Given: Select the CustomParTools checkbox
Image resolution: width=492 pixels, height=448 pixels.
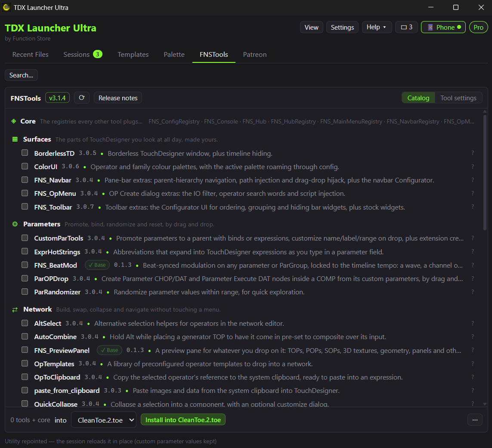Looking at the screenshot, I should pos(25,238).
